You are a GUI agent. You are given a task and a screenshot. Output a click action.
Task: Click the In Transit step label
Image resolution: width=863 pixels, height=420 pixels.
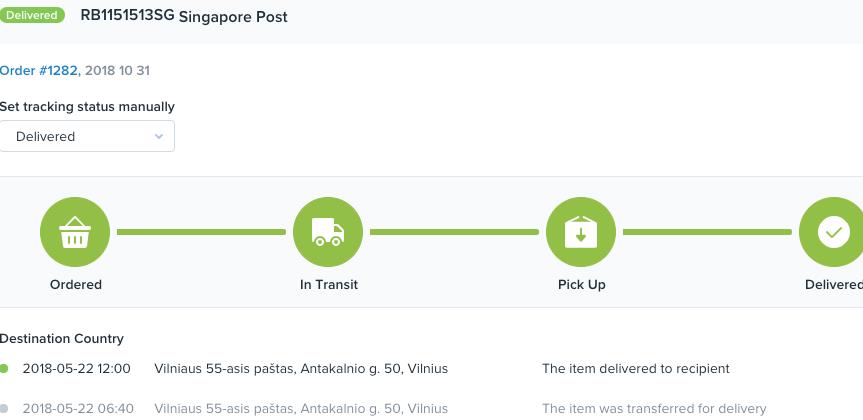pyautogui.click(x=329, y=285)
